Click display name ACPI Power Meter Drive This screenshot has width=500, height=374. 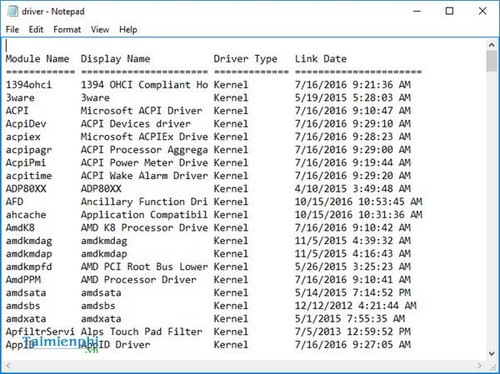144,163
